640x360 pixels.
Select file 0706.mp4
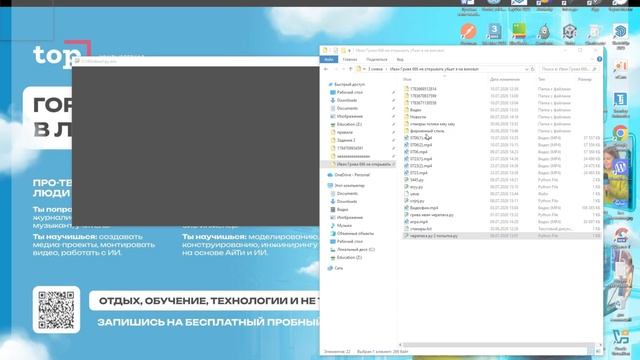(x=418, y=152)
